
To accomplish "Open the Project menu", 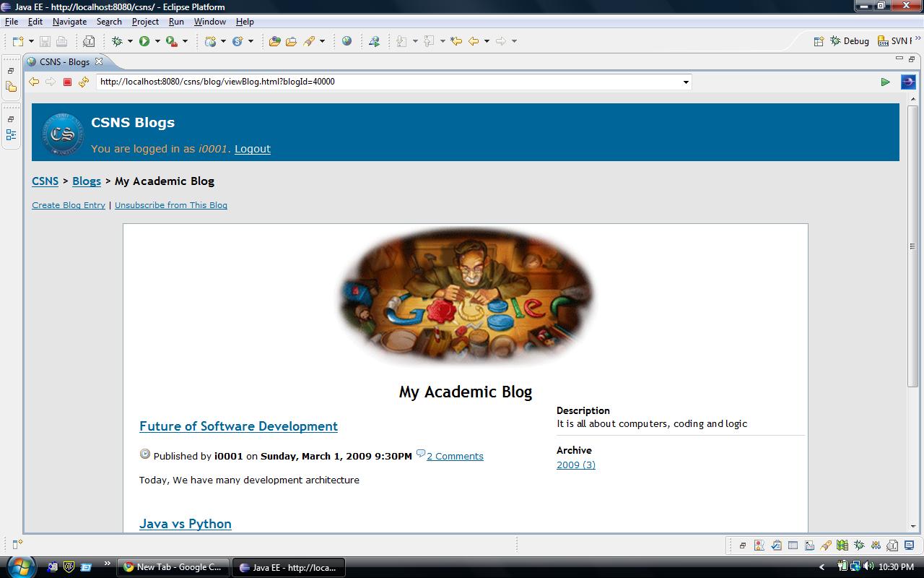I will [145, 22].
